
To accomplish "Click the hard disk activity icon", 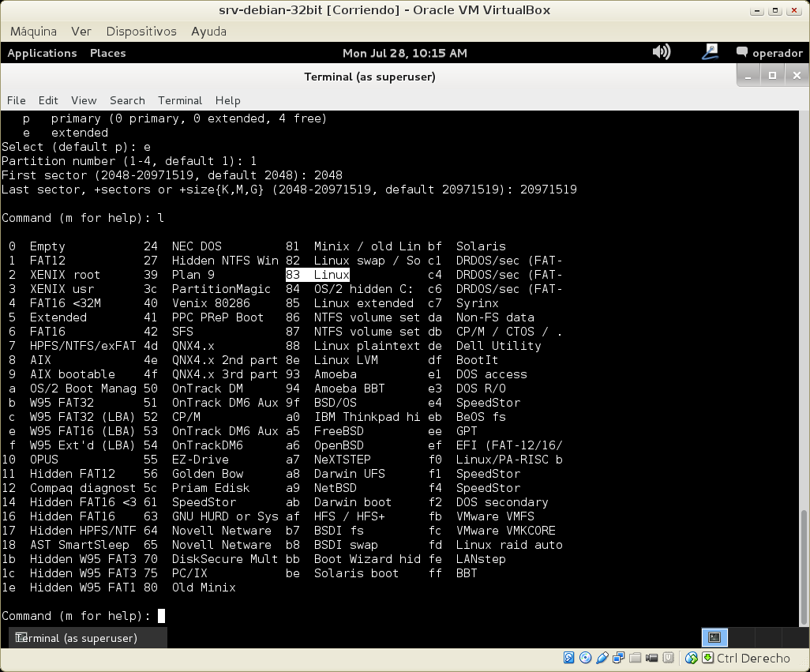I will point(569,658).
